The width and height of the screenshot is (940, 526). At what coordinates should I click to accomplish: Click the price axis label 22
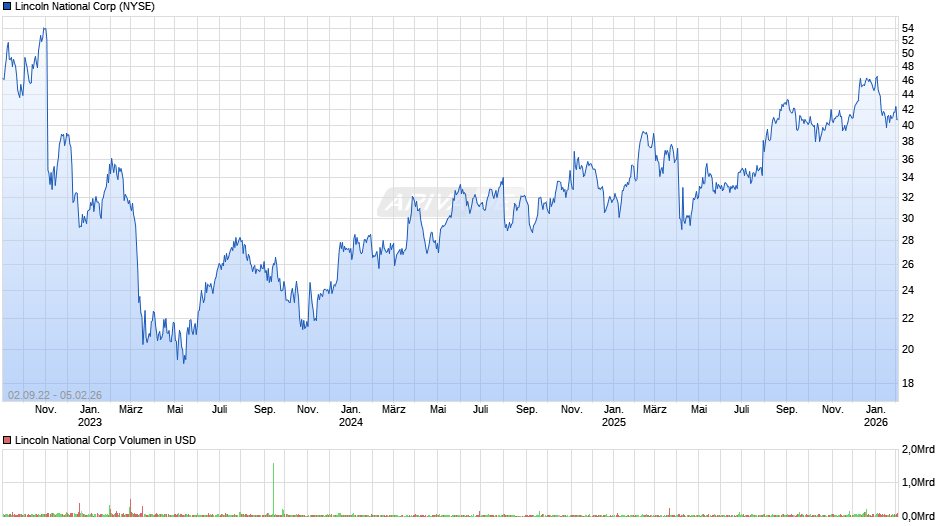point(908,318)
